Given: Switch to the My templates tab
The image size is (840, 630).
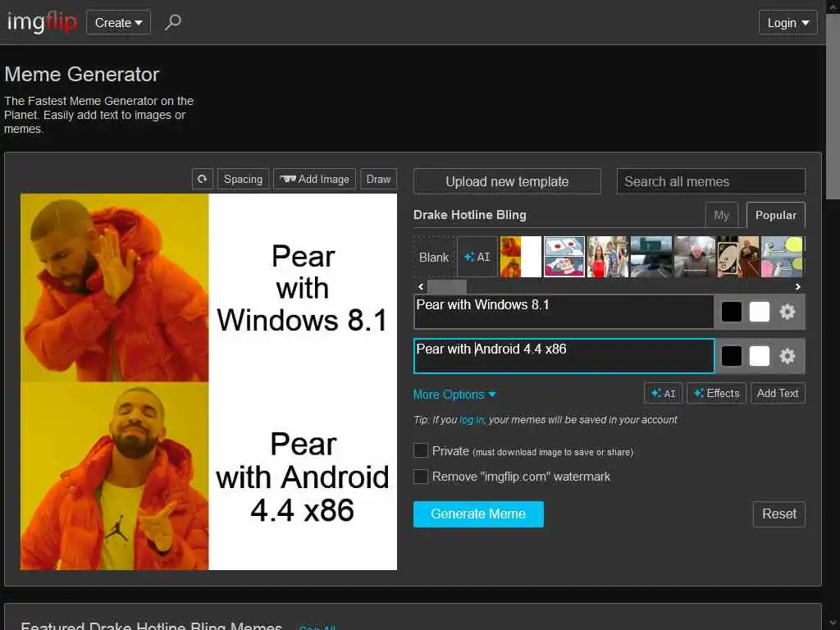Looking at the screenshot, I should (722, 215).
